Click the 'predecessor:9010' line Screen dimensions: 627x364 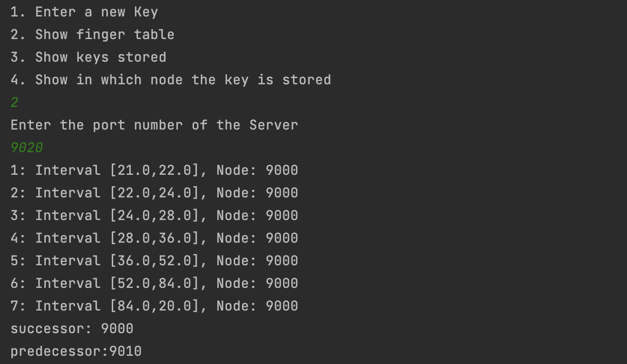click(76, 351)
